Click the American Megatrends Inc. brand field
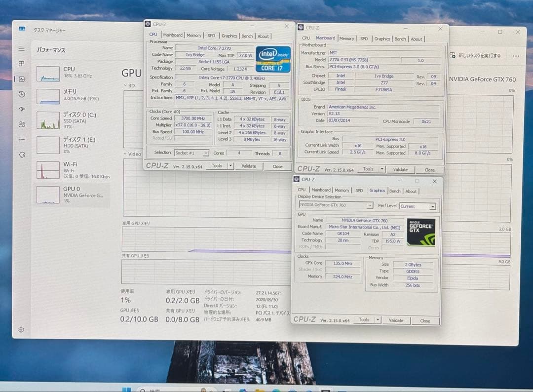The width and height of the screenshot is (533, 392). [x=383, y=107]
